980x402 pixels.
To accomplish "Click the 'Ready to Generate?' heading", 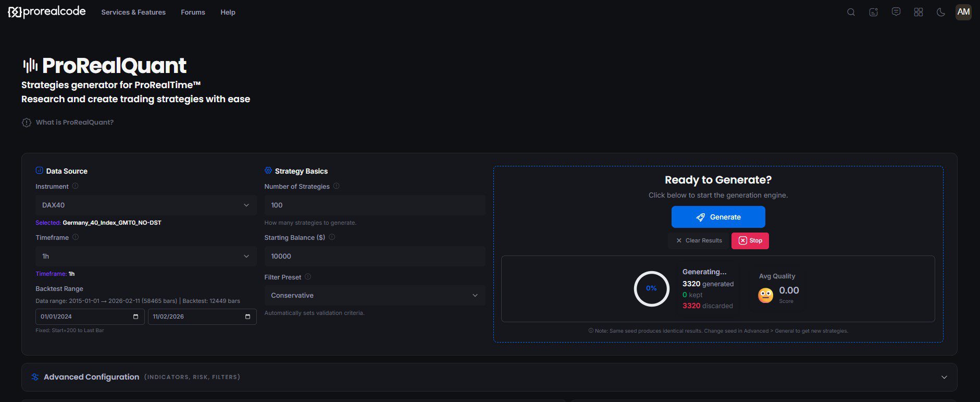I will point(718,180).
